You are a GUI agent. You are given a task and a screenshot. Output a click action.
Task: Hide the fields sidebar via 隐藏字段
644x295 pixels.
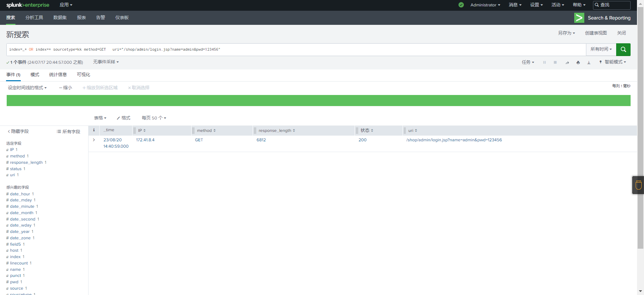(x=18, y=132)
